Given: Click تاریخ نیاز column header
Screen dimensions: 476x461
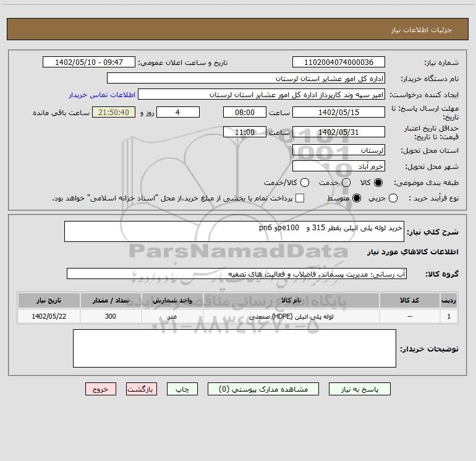Looking at the screenshot, I should click(x=49, y=300).
